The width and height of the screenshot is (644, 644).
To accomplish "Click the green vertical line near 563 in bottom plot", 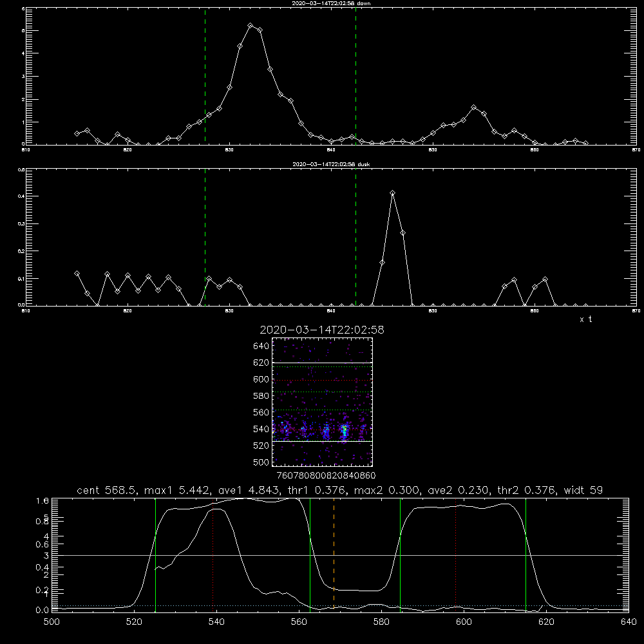I will point(310,554).
